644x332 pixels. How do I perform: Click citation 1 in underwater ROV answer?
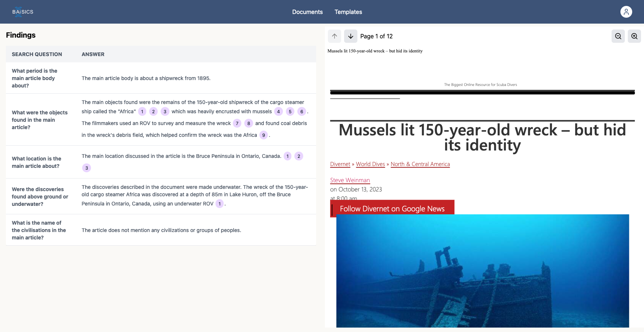[220, 204]
